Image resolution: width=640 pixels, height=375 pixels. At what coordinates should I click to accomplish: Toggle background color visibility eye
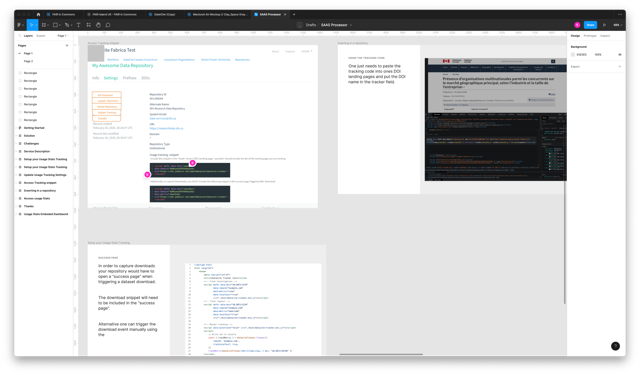[620, 55]
